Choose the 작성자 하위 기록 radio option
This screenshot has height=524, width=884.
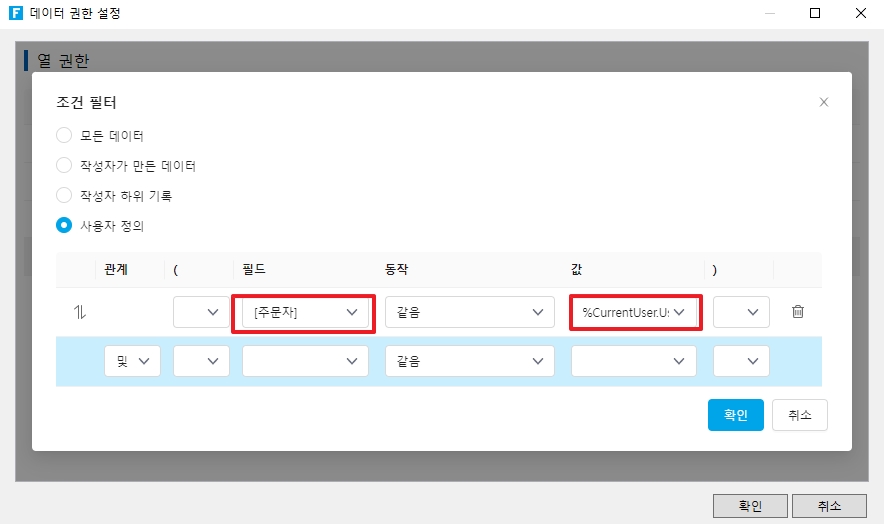(64, 195)
